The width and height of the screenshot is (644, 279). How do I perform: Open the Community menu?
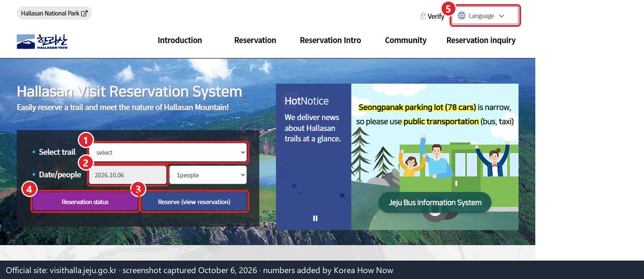click(x=406, y=40)
